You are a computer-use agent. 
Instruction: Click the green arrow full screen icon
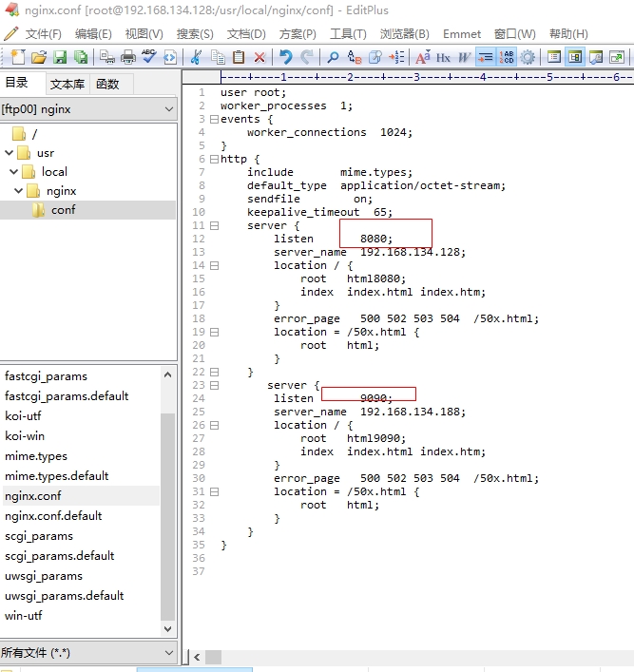tap(617, 57)
